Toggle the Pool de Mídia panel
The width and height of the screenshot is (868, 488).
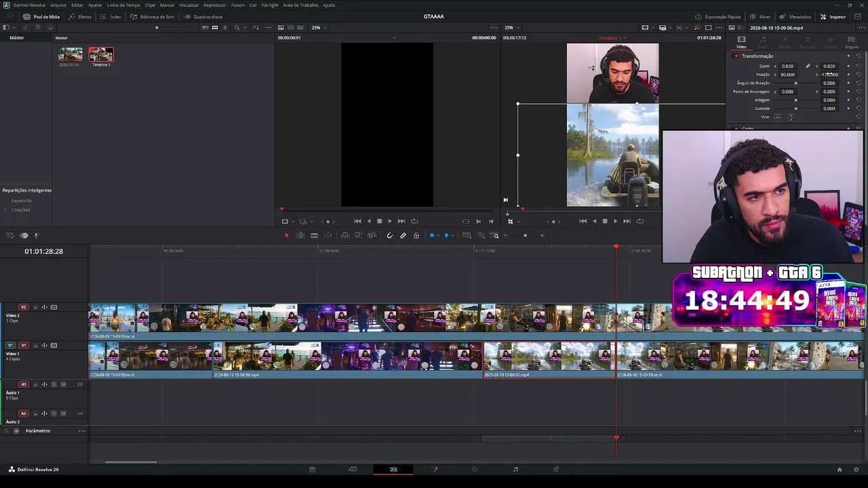click(41, 16)
